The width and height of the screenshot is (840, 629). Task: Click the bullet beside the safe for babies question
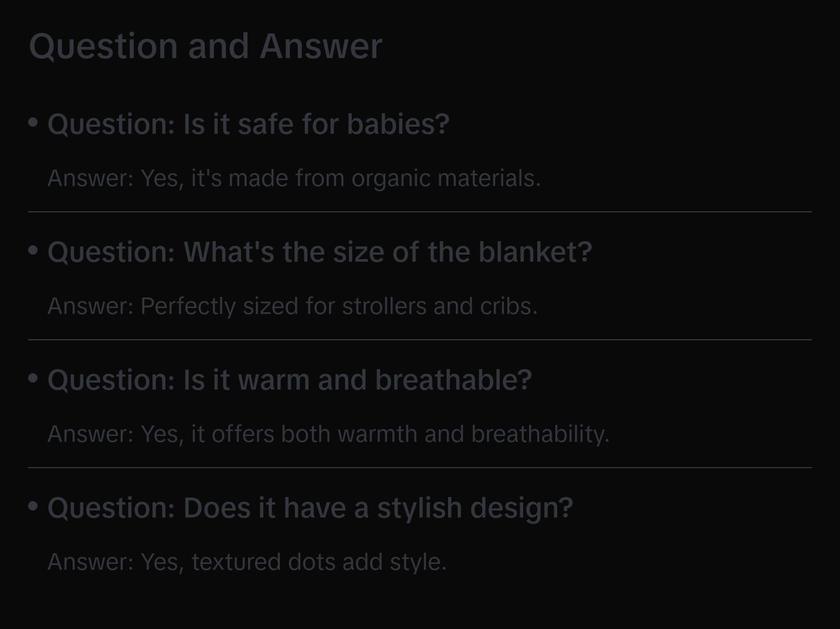[x=33, y=122]
